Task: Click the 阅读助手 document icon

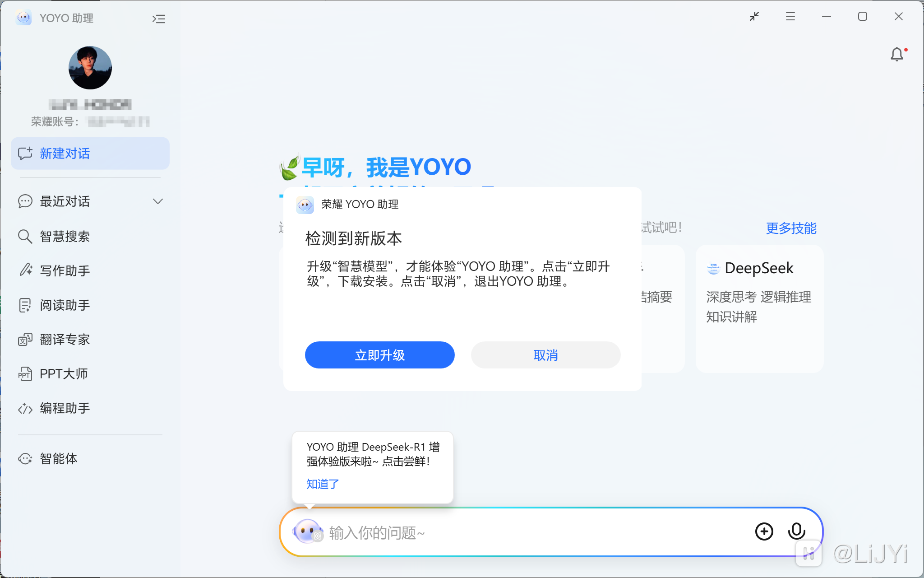Action: point(25,305)
